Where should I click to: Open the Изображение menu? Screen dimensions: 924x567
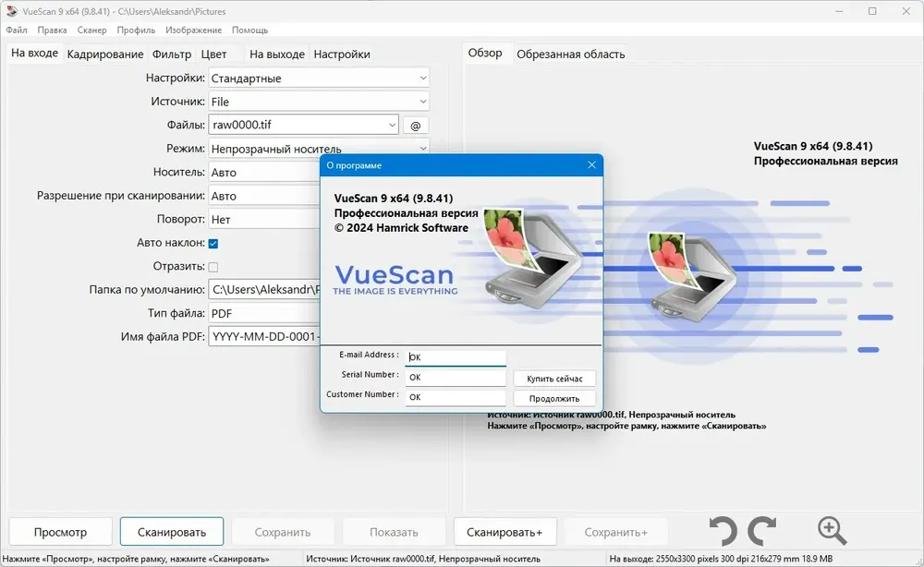click(x=193, y=30)
